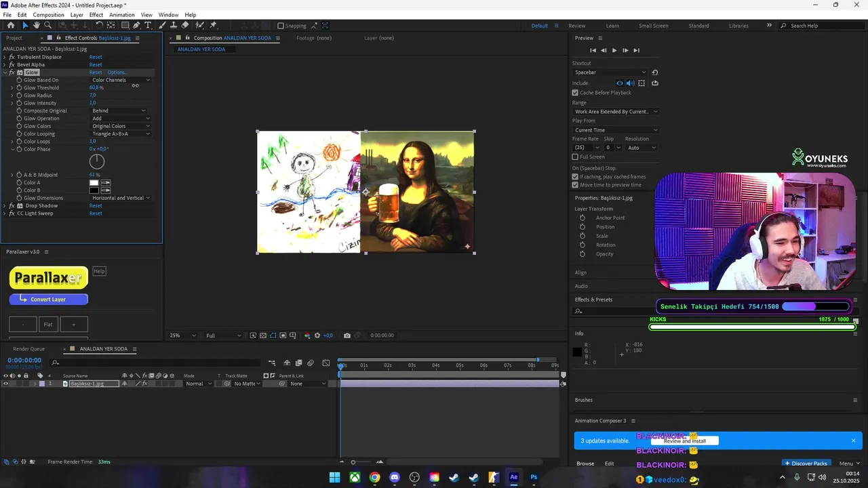Open the layer blending Mode Normal dropdown
This screenshot has height=488, width=868.
[199, 384]
